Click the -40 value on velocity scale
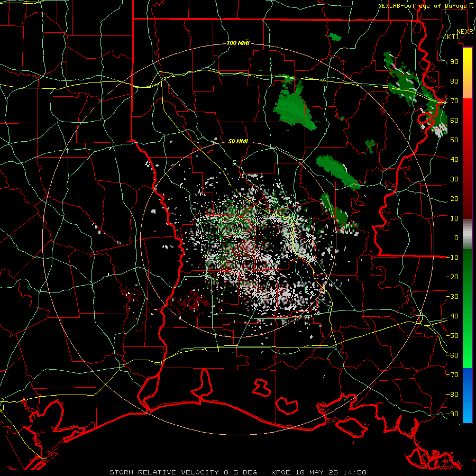The width and height of the screenshot is (476, 476). point(452,316)
